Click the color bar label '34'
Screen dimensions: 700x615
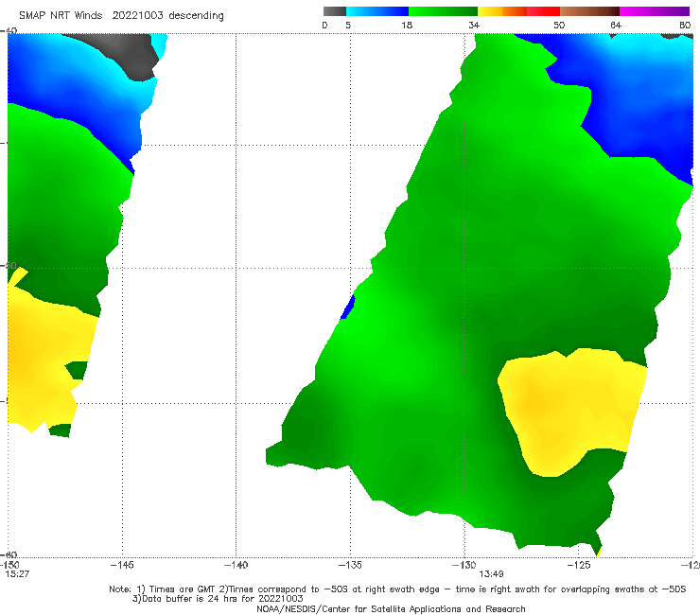point(474,26)
